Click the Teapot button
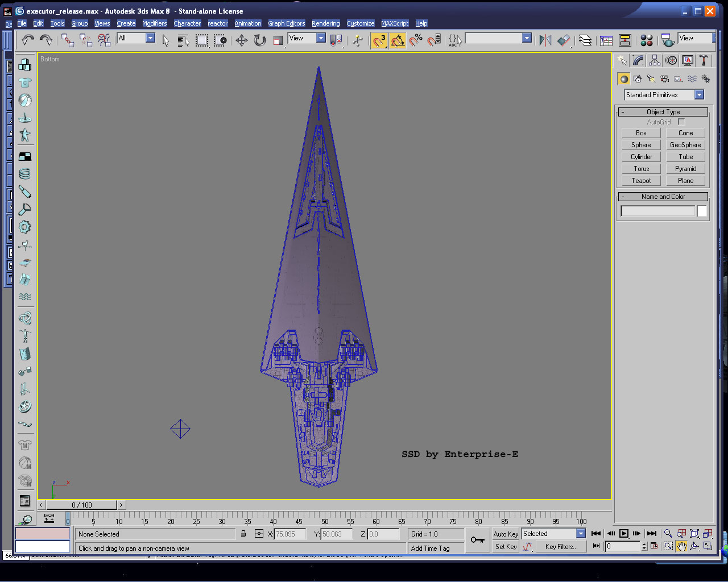This screenshot has width=728, height=582. 641,181
